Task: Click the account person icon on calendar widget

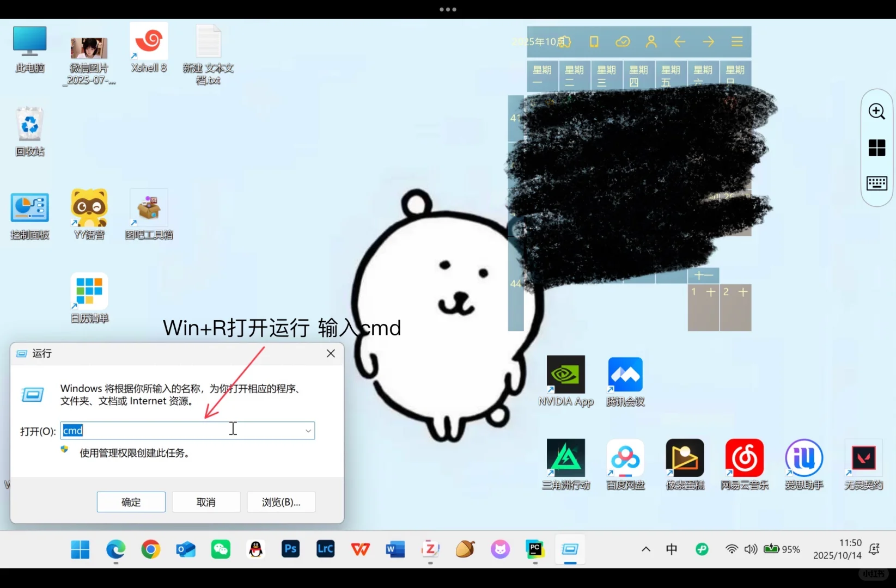Action: [x=651, y=41]
